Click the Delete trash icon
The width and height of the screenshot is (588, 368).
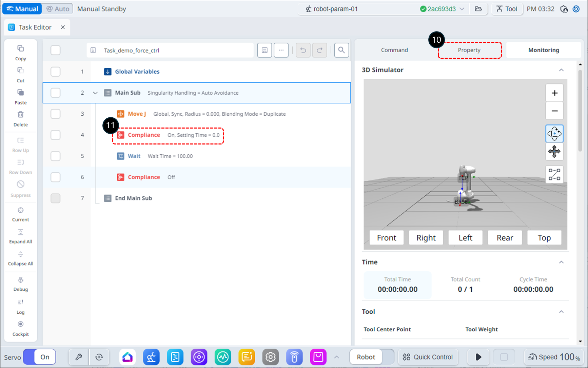(20, 115)
